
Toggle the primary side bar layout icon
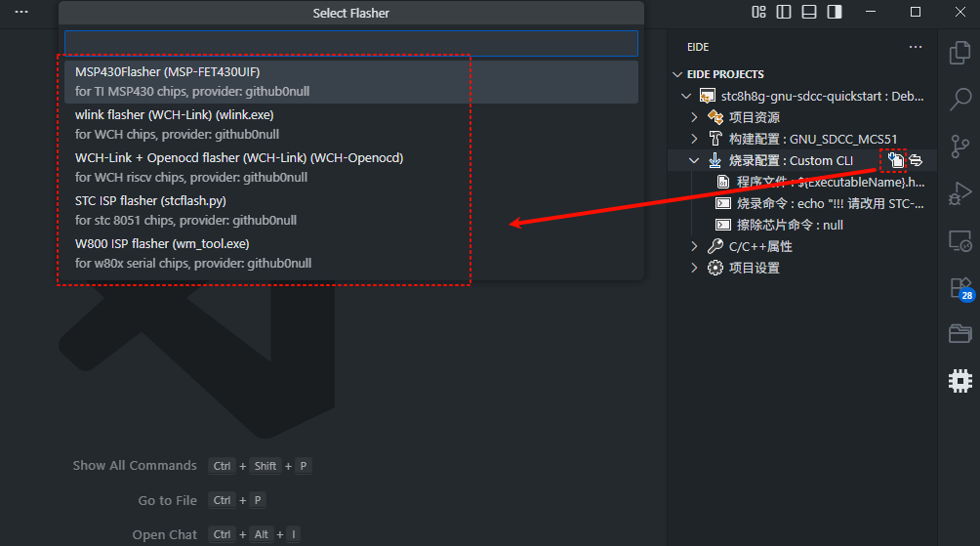783,12
